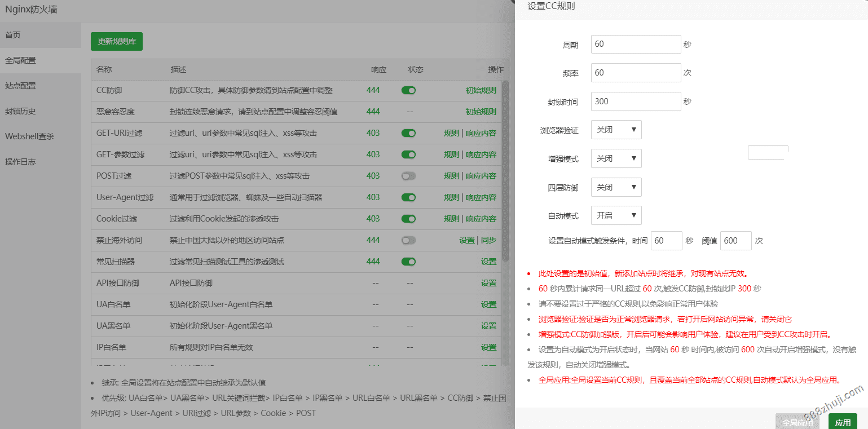The width and height of the screenshot is (868, 429).
Task: Click the 操作 column header
Action: tap(496, 69)
